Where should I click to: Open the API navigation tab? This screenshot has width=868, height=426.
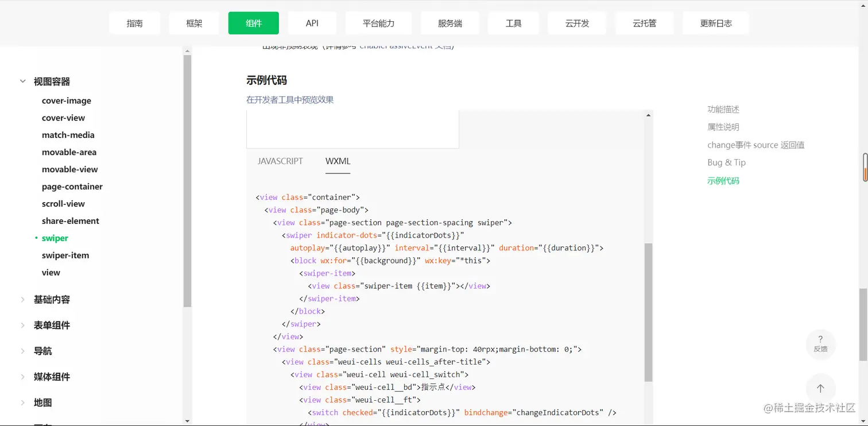click(x=312, y=24)
